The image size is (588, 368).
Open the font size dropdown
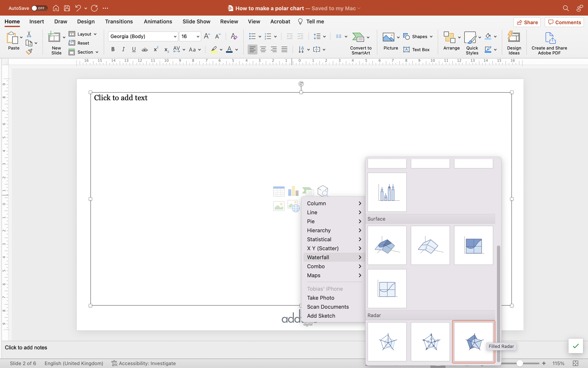pos(198,36)
